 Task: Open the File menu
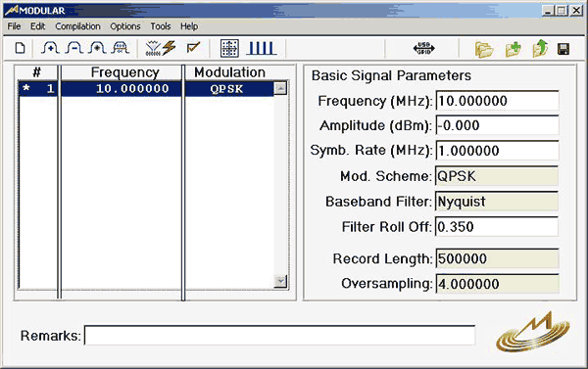[x=15, y=26]
